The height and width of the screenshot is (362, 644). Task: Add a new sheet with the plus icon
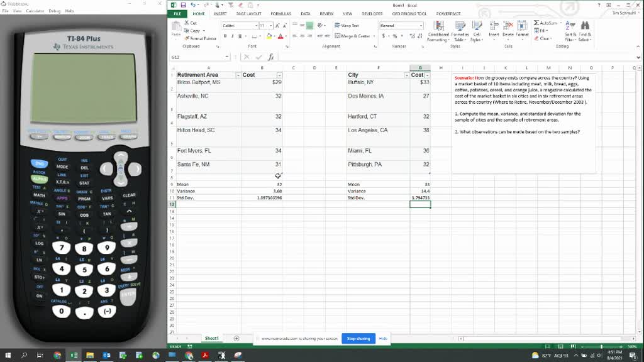click(236, 339)
